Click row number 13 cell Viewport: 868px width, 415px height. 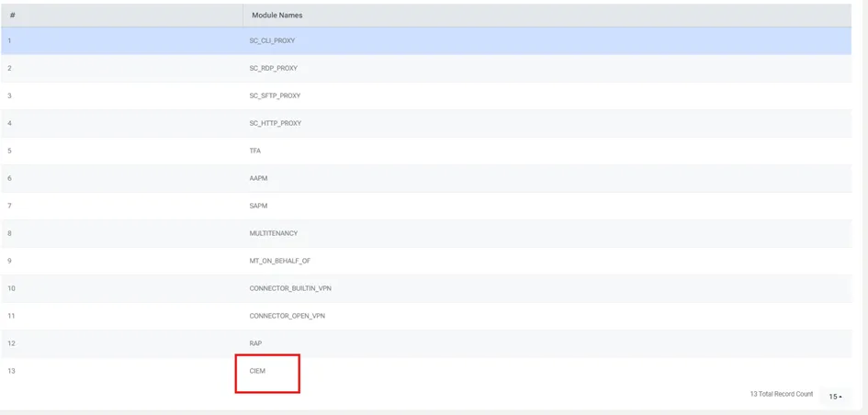(x=122, y=371)
